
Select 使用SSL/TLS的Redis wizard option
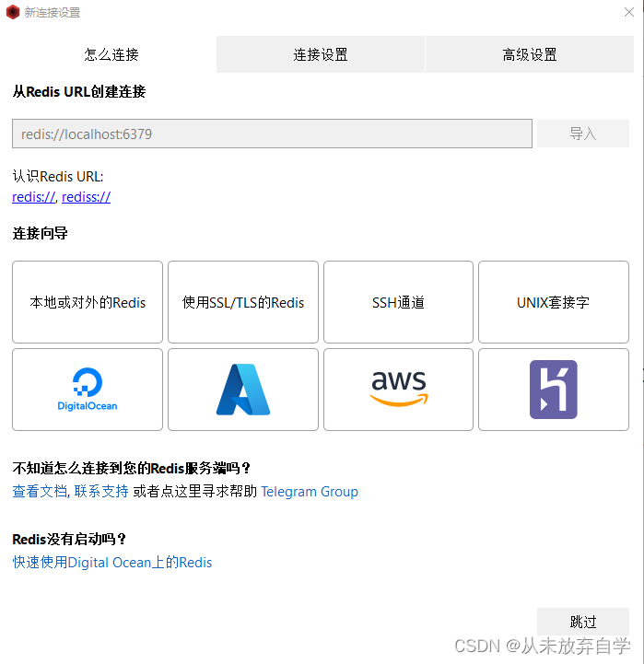pos(243,302)
